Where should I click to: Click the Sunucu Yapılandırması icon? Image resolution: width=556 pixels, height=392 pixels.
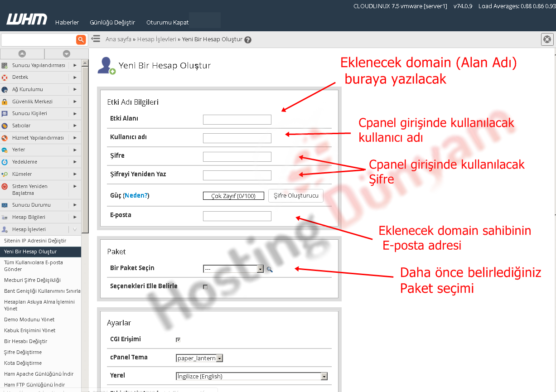tap(5, 65)
